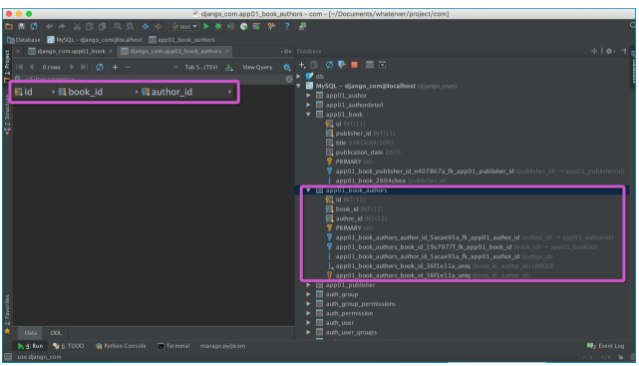
Task: Click the Redo arrow icon
Action: (x=62, y=26)
